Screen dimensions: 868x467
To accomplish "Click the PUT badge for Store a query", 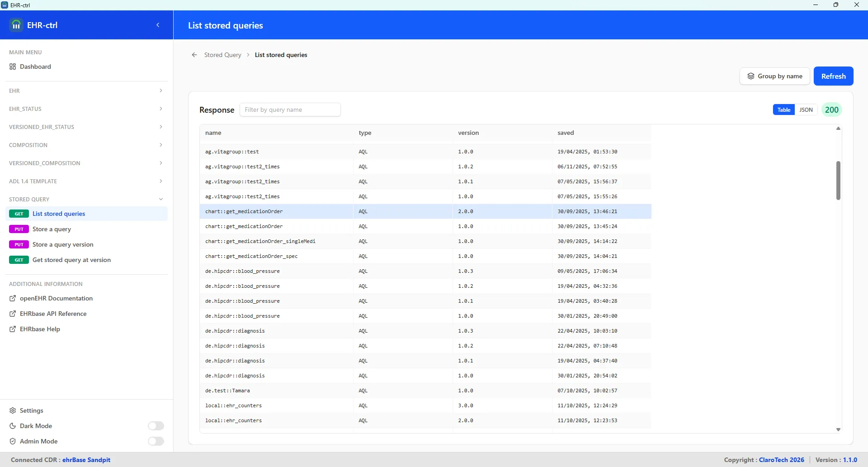I will click(19, 229).
